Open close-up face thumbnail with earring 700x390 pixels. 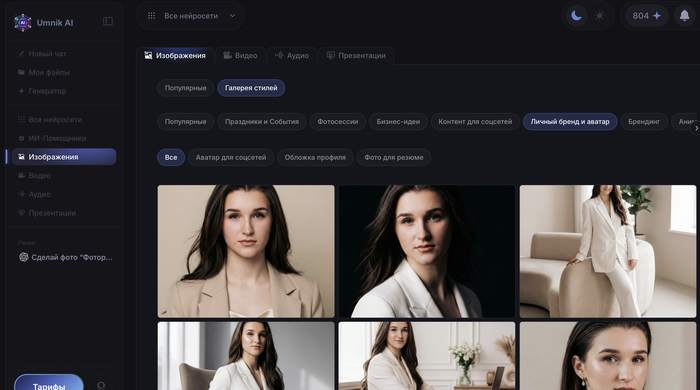point(608,356)
